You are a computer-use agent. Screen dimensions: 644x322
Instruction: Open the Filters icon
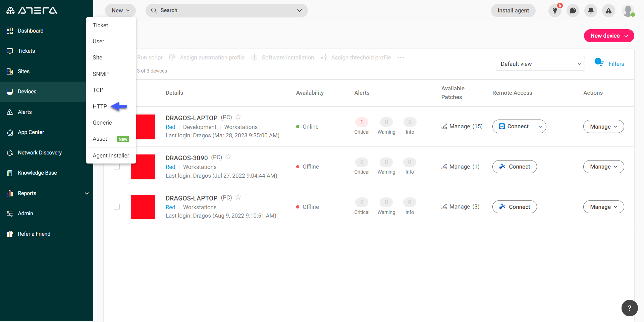coord(599,62)
